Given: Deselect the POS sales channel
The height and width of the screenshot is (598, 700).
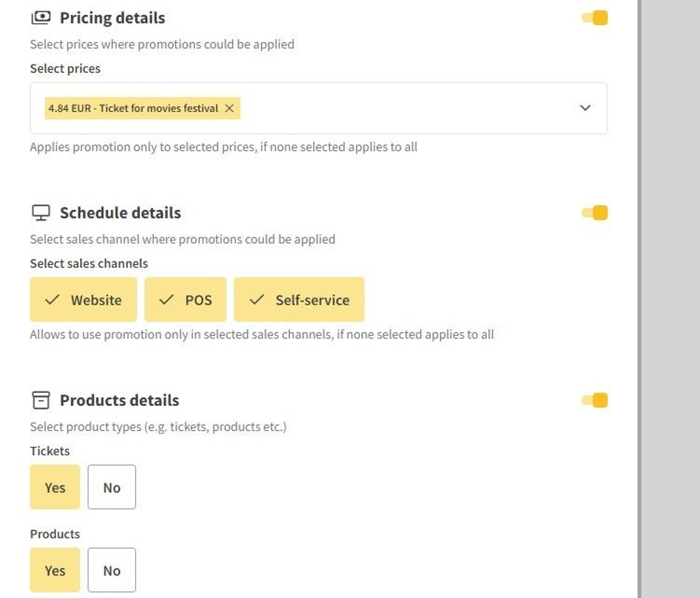Looking at the screenshot, I should (186, 300).
